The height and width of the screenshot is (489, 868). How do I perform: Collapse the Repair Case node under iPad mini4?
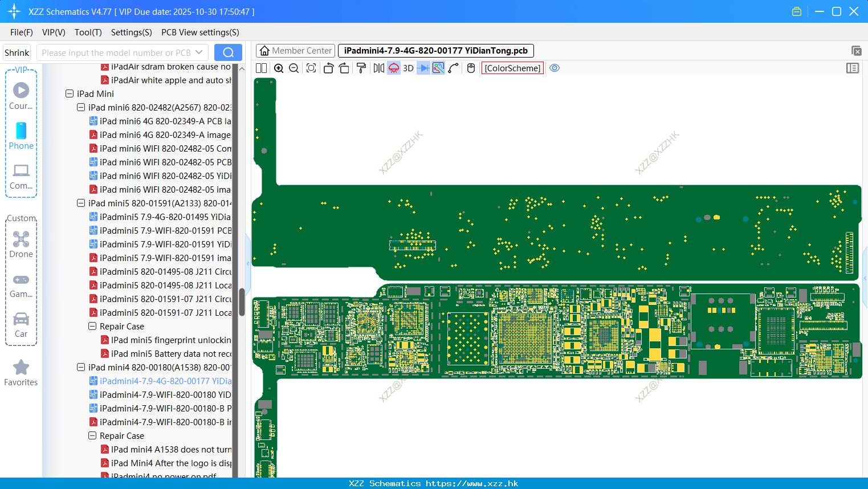coord(92,435)
